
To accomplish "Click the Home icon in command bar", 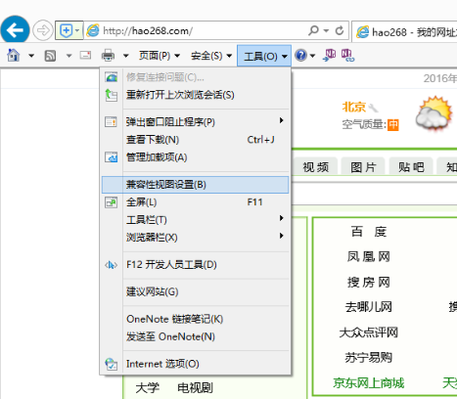I will pyautogui.click(x=13, y=55).
